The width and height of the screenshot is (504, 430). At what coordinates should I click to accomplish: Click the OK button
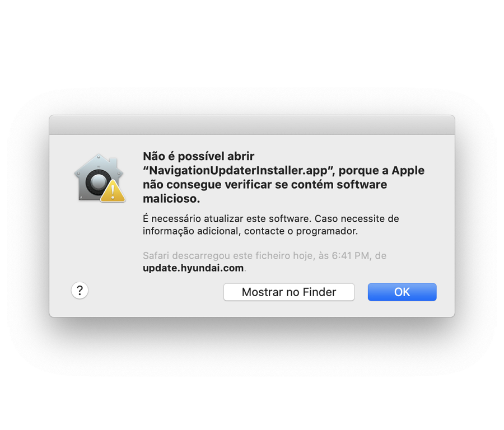402,292
